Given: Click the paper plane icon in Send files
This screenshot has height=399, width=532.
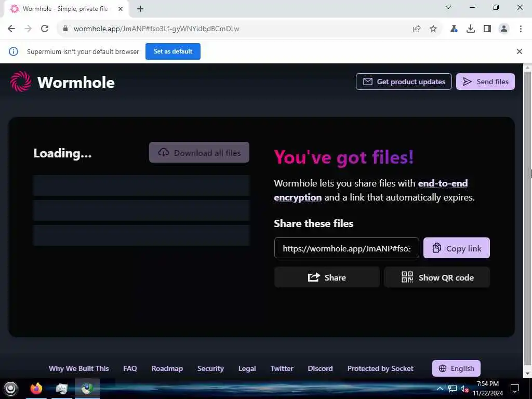Looking at the screenshot, I should pyautogui.click(x=467, y=82).
